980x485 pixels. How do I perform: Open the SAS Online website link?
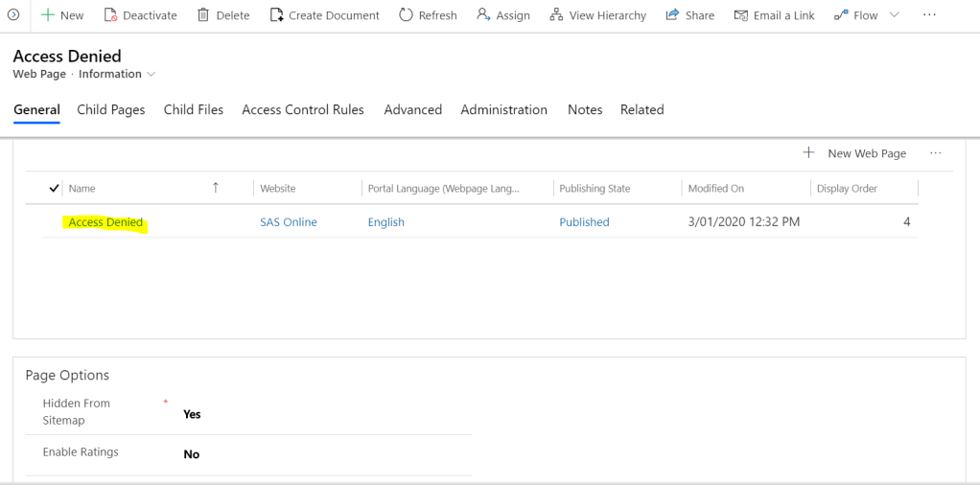coord(288,222)
